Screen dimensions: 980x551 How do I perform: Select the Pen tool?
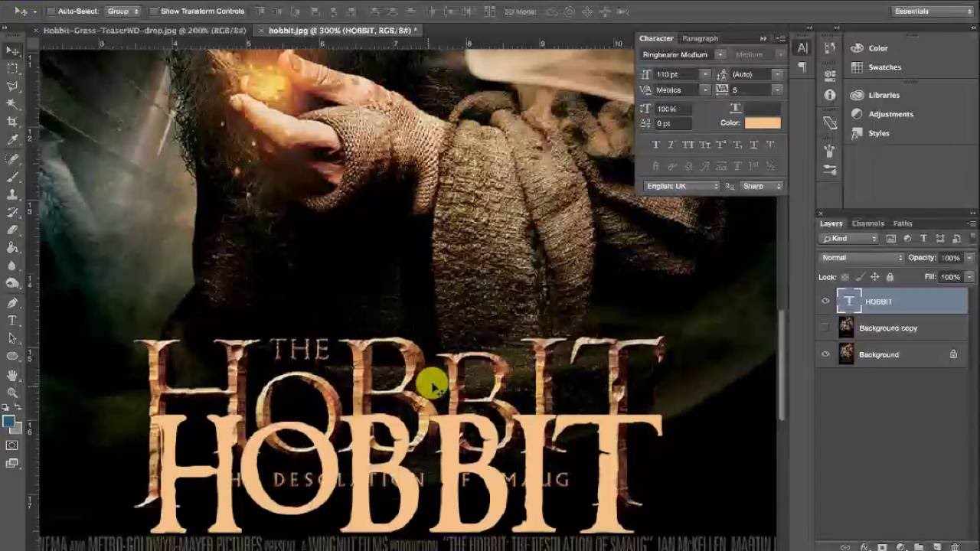[x=12, y=303]
